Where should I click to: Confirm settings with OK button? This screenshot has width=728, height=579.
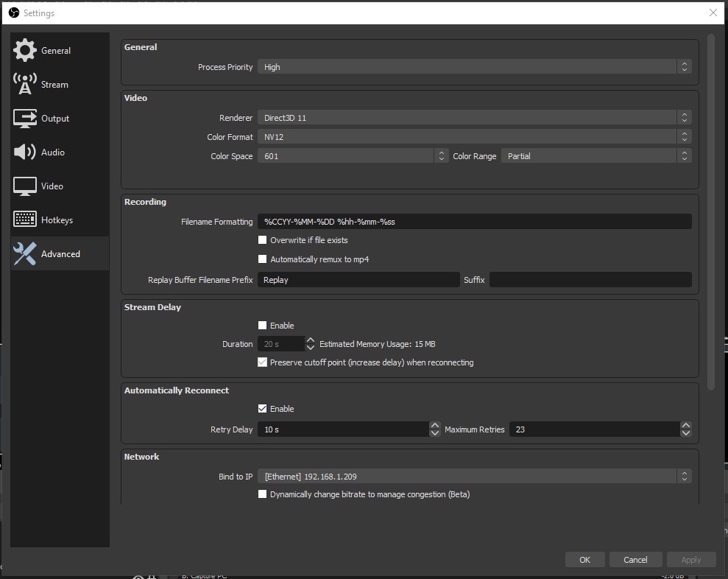585,560
